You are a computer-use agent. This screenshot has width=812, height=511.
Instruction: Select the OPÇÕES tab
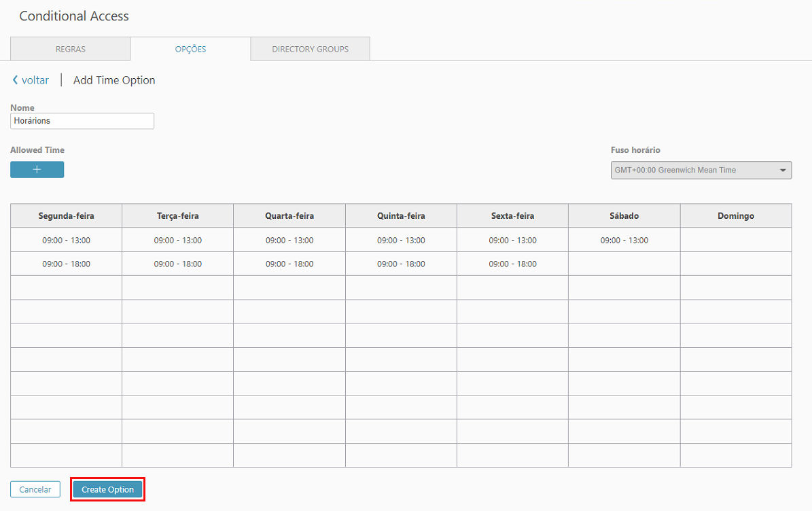(190, 49)
